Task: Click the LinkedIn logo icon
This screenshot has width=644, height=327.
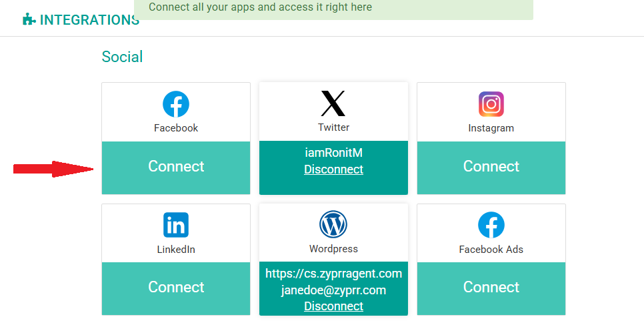Action: tap(176, 226)
